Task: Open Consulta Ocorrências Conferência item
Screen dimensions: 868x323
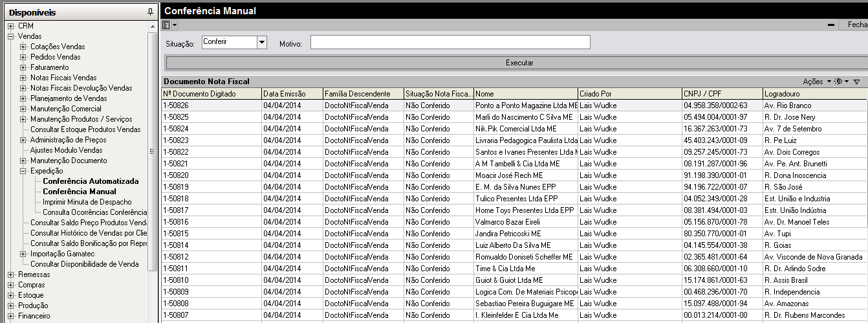Action: coord(95,212)
